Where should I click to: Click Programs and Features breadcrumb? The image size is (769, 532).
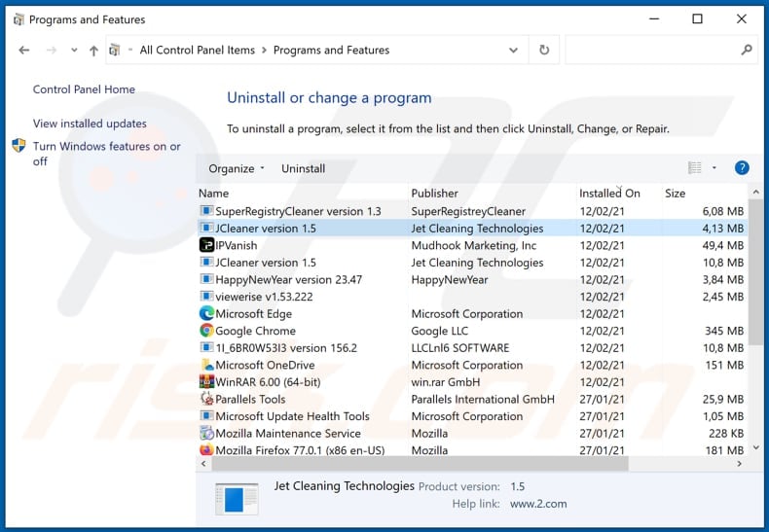pos(331,50)
